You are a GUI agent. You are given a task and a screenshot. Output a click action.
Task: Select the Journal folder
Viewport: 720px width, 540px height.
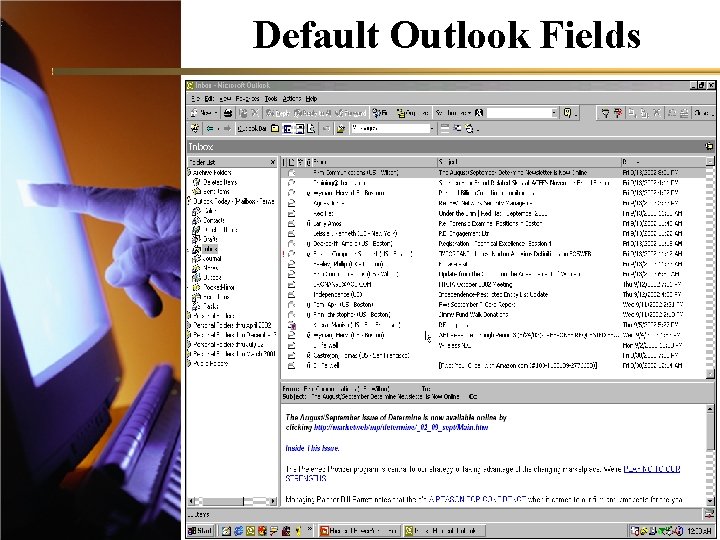click(212, 259)
